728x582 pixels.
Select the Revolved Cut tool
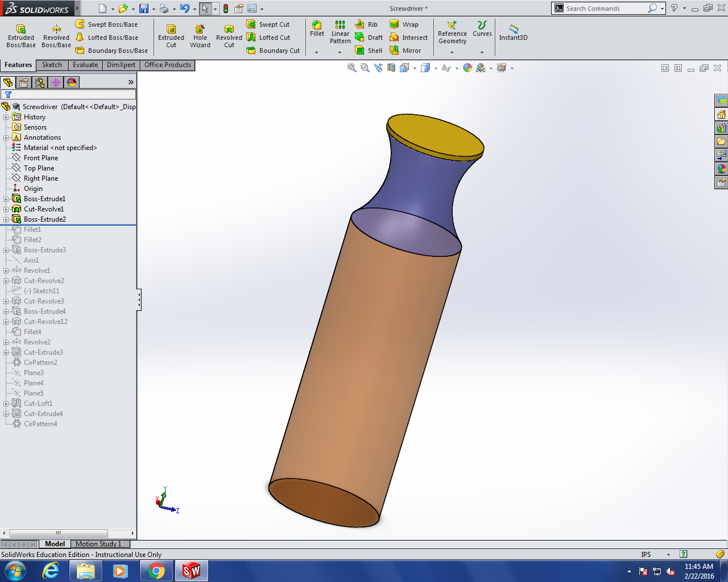pos(229,36)
